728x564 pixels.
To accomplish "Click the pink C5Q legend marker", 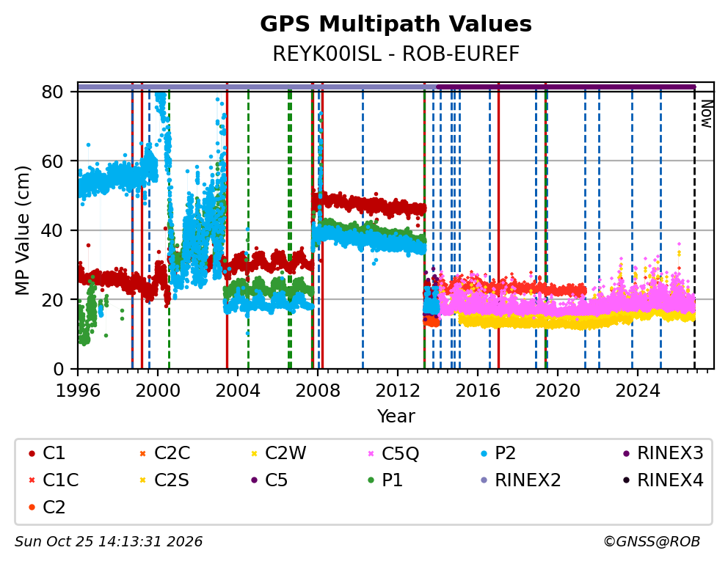I will [371, 453].
